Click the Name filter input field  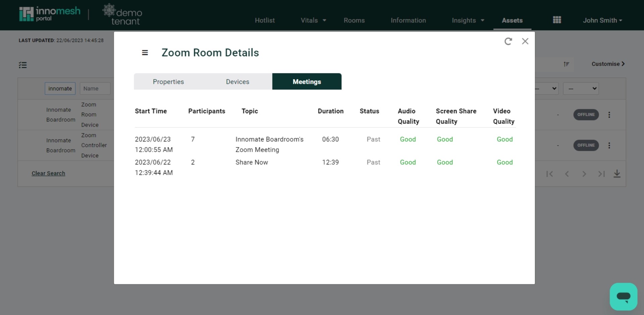[x=95, y=88]
